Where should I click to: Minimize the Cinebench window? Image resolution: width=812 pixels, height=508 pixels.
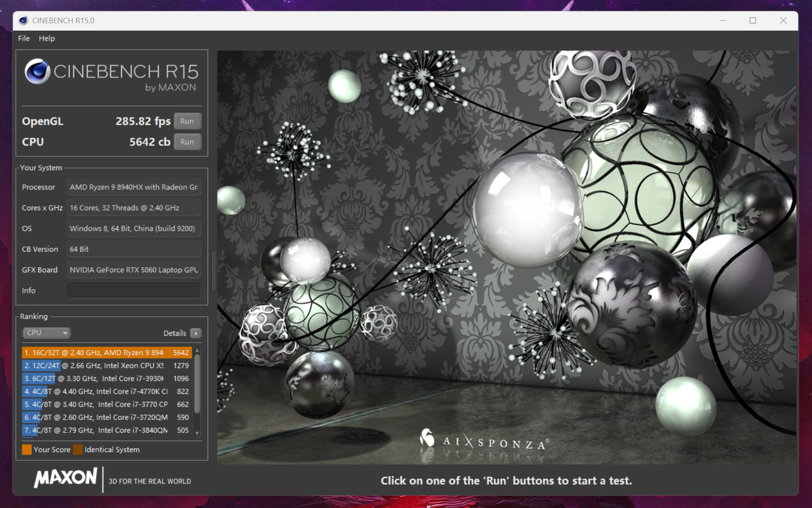coord(723,20)
